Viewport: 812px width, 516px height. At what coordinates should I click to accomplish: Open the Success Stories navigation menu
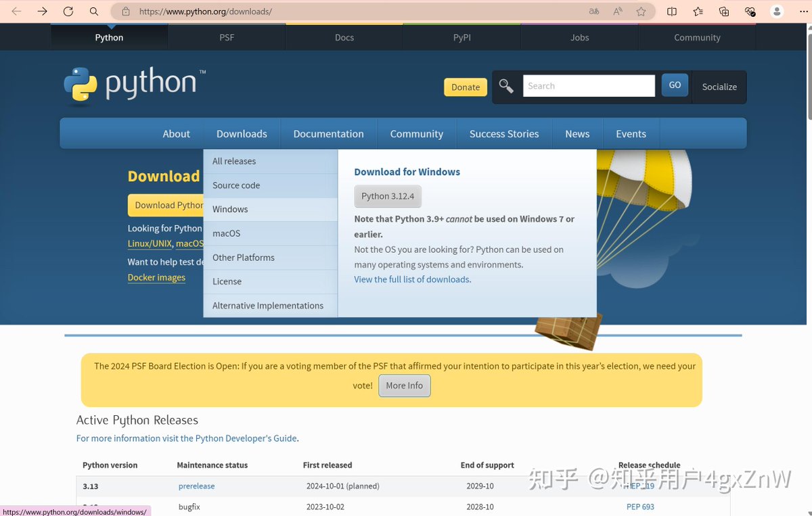pyautogui.click(x=504, y=134)
